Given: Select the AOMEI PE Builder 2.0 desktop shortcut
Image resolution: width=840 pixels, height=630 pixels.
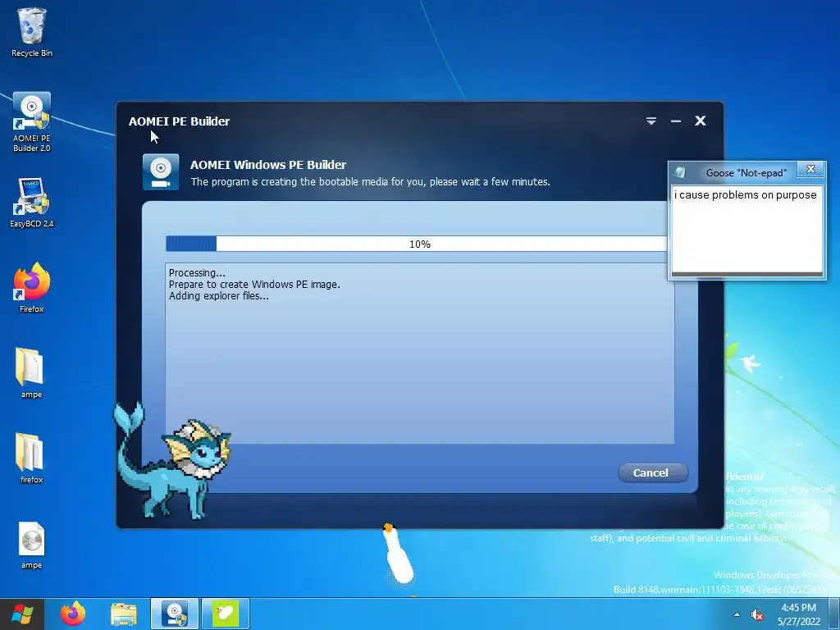Looking at the screenshot, I should coord(32,121).
